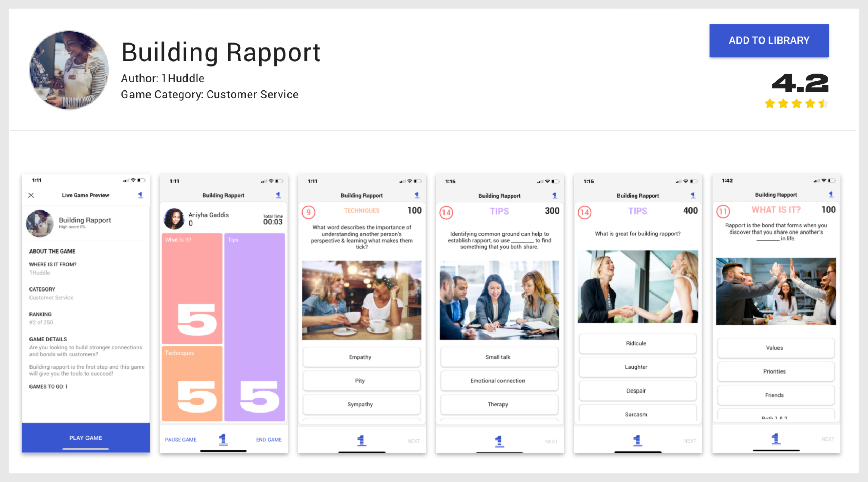Image resolution: width=868 pixels, height=482 pixels.
Task: Select the Values answer option
Action: [x=775, y=348]
